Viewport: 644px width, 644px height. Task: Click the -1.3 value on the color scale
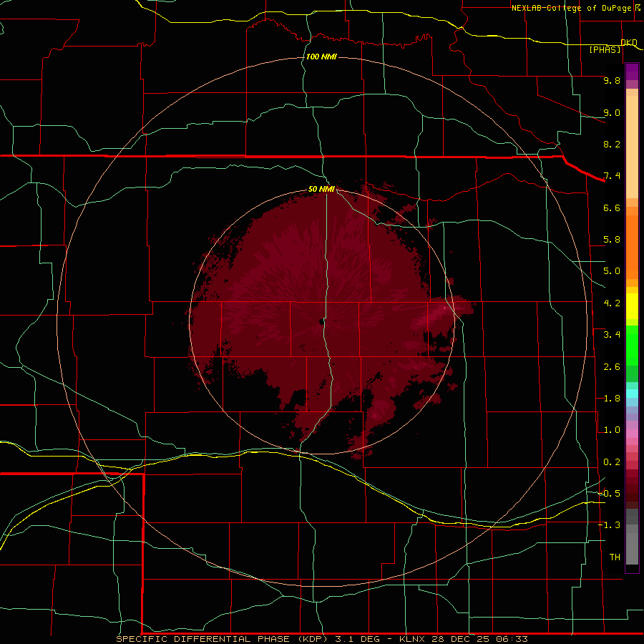pos(610,525)
